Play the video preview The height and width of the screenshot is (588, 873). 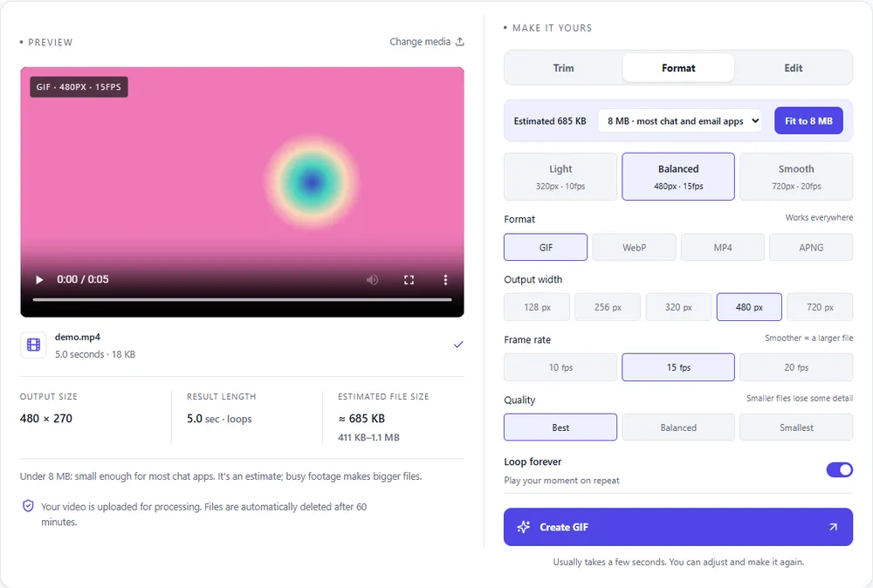point(39,280)
